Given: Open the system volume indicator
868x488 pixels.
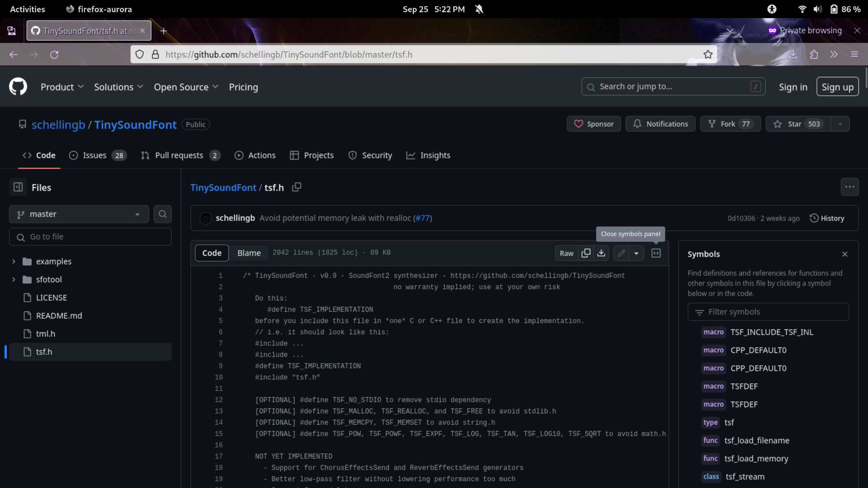Looking at the screenshot, I should (817, 9).
